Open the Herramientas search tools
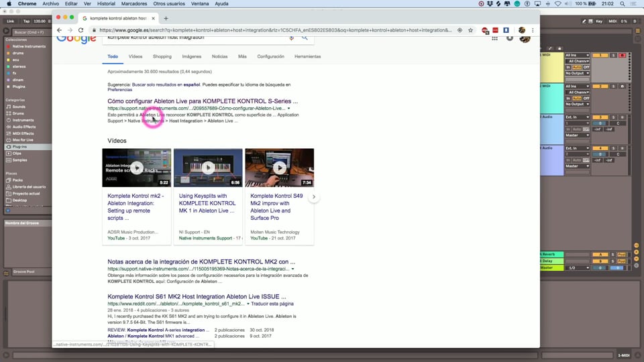The height and width of the screenshot is (362, 644). (308, 56)
